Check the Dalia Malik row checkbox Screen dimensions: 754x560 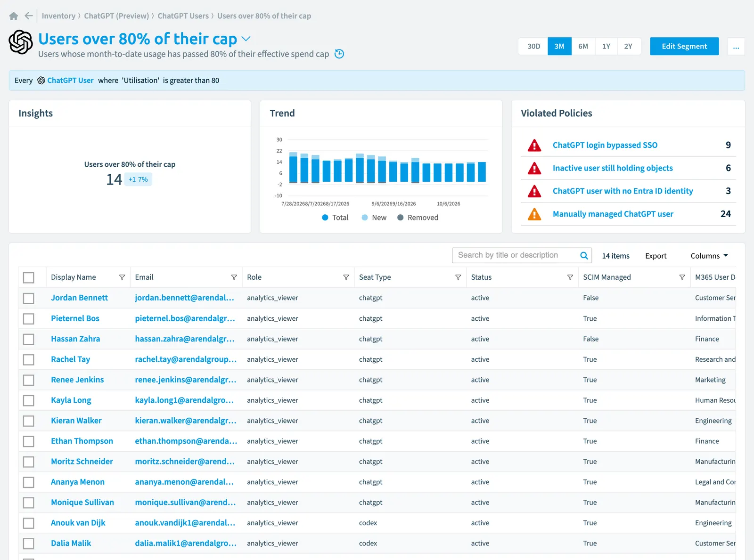(x=29, y=544)
